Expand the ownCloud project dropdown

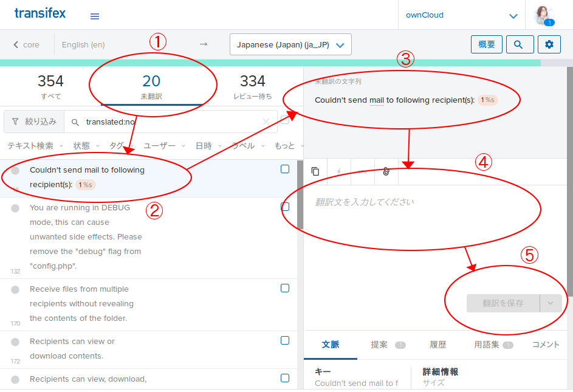coord(513,16)
